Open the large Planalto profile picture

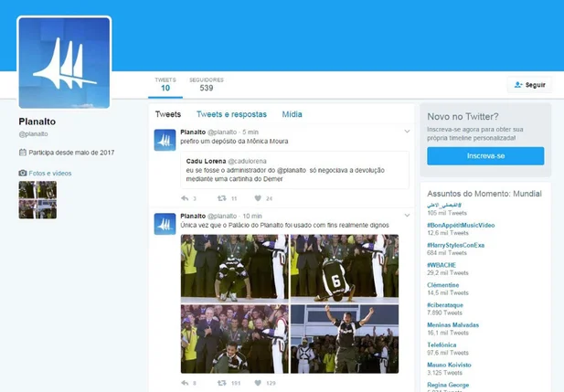point(64,62)
